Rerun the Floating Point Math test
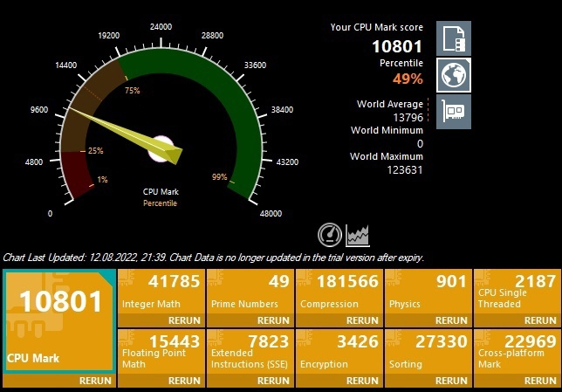Viewport: 562px width, 392px height. (161, 381)
